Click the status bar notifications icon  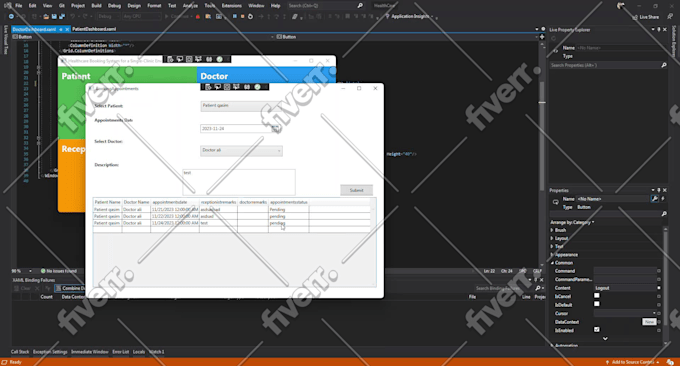[x=670, y=362]
